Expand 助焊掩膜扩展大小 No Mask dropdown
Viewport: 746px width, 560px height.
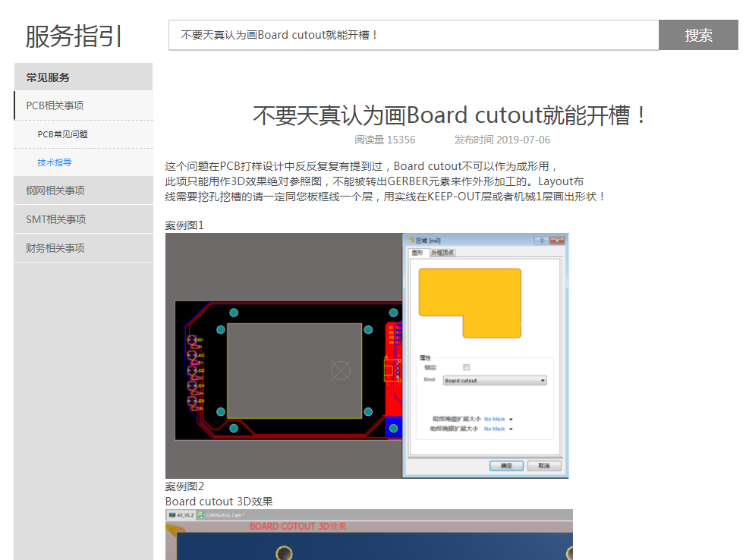(x=511, y=429)
